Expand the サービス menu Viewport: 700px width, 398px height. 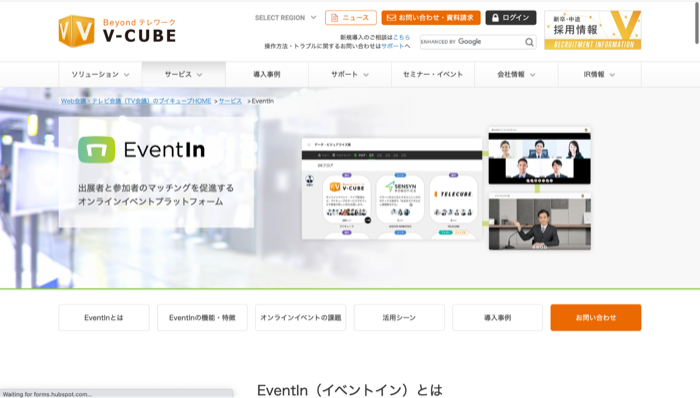(x=183, y=75)
